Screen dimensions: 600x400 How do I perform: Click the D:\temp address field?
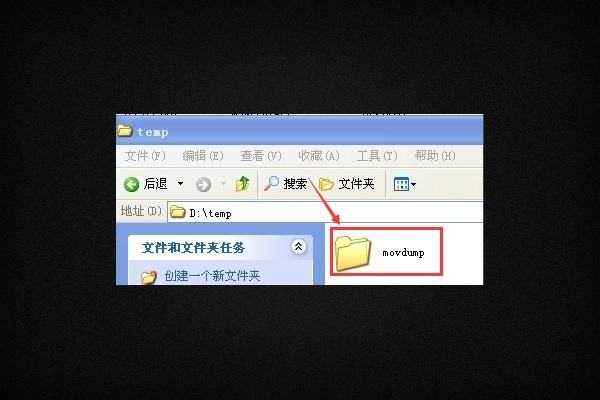coord(325,212)
